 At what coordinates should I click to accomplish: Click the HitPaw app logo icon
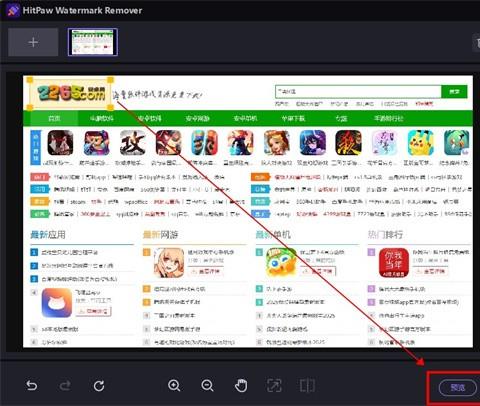point(13,10)
